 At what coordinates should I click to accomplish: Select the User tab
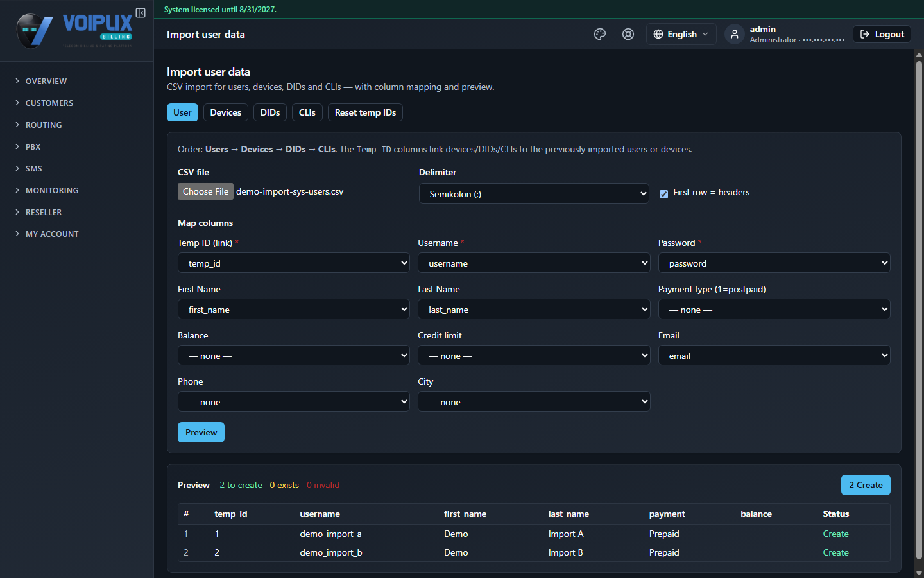point(182,112)
